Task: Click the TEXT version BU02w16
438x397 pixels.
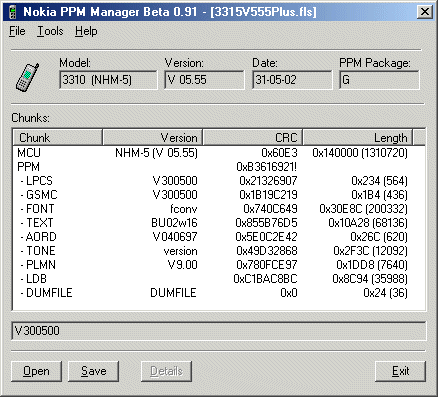Action: [x=174, y=223]
